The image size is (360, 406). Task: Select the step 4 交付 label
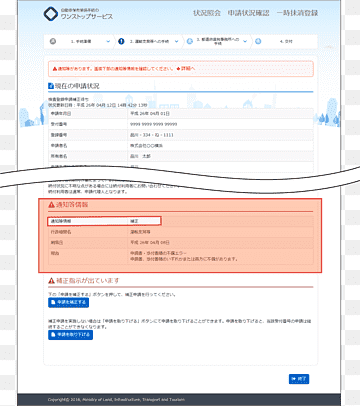(x=286, y=42)
